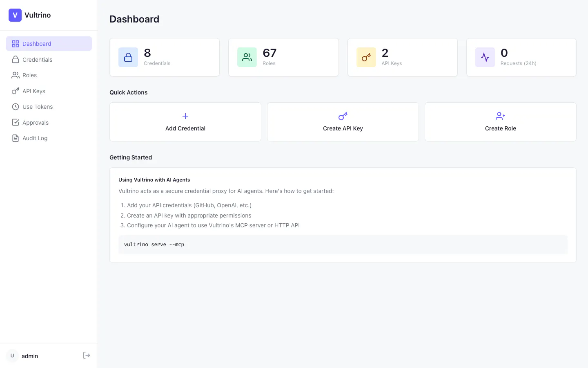Click the API keys count 2

click(x=385, y=53)
